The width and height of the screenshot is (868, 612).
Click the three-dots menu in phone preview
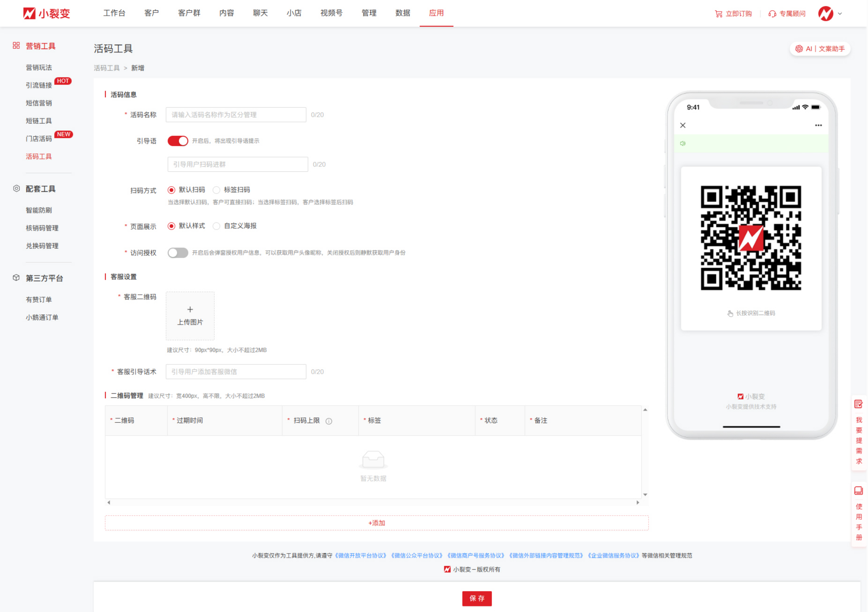tap(818, 125)
